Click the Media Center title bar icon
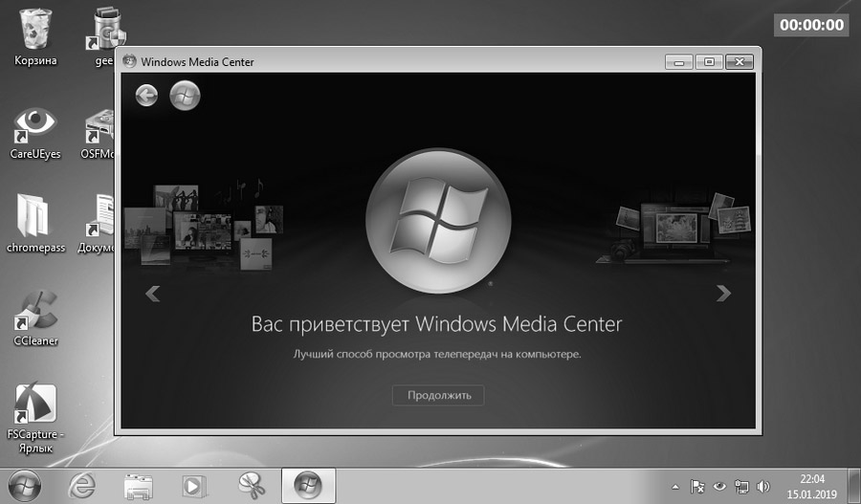The width and height of the screenshot is (861, 504). click(129, 61)
